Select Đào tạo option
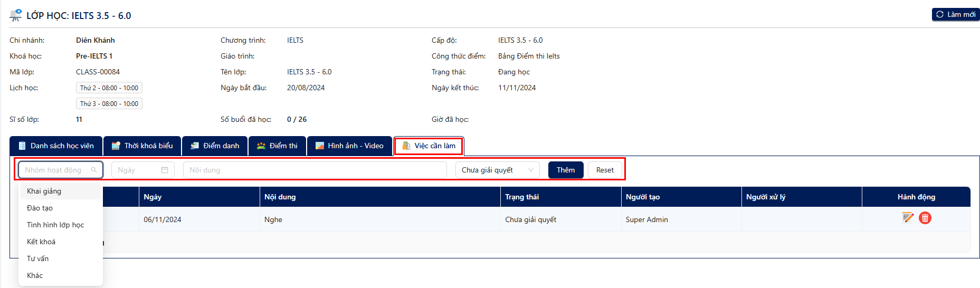This screenshot has width=980, height=288. (x=61, y=208)
